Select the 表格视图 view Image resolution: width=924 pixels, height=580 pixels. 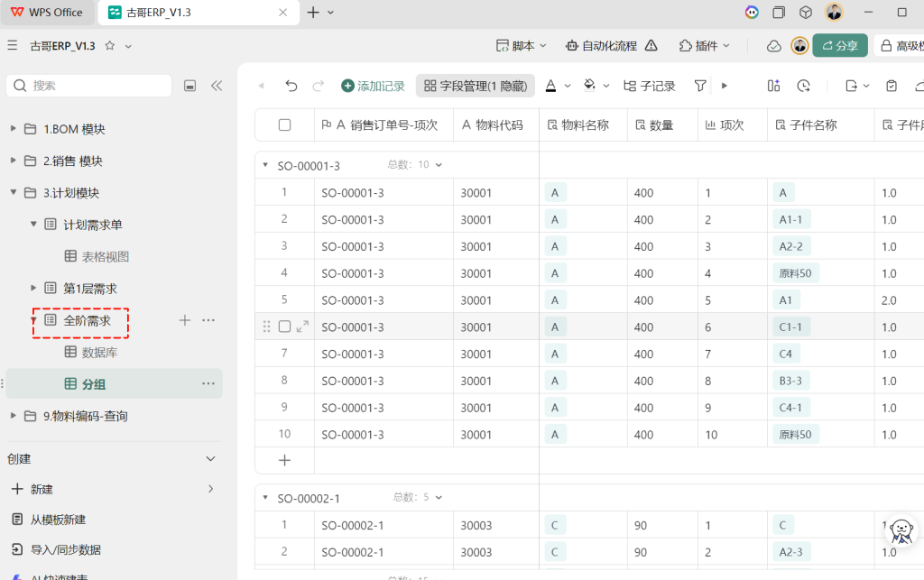106,256
